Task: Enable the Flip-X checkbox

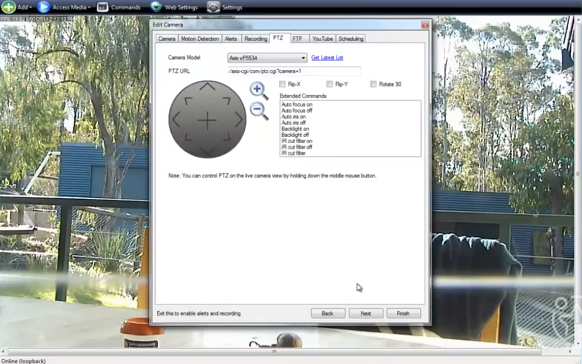Action: tap(282, 84)
